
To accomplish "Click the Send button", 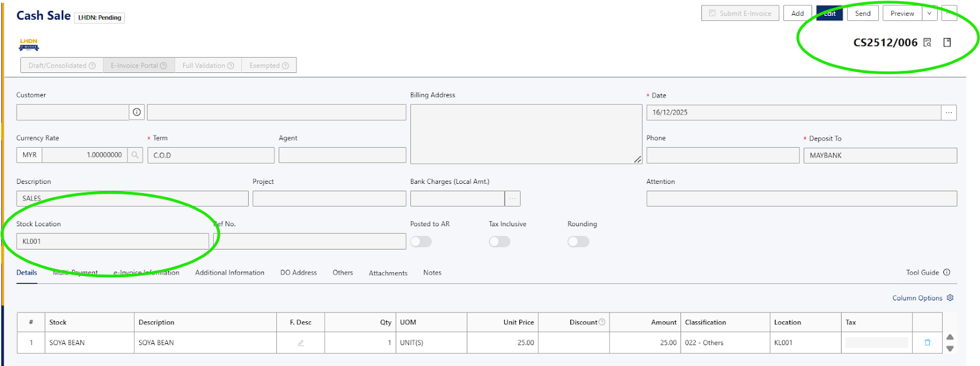I will pyautogui.click(x=862, y=13).
